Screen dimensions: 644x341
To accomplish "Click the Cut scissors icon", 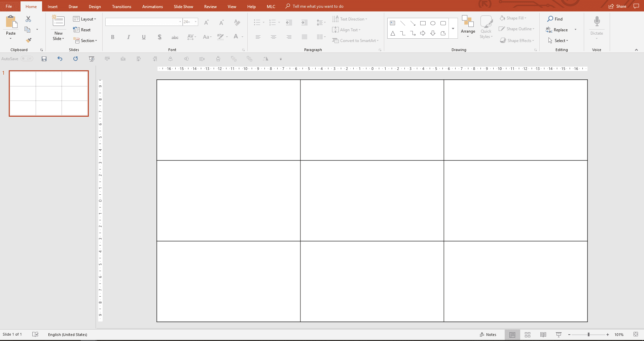I will click(x=28, y=19).
